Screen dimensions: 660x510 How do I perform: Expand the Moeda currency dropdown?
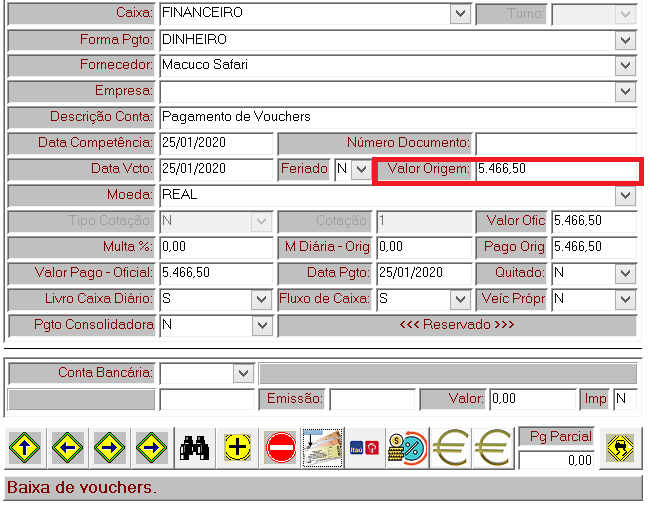626,195
